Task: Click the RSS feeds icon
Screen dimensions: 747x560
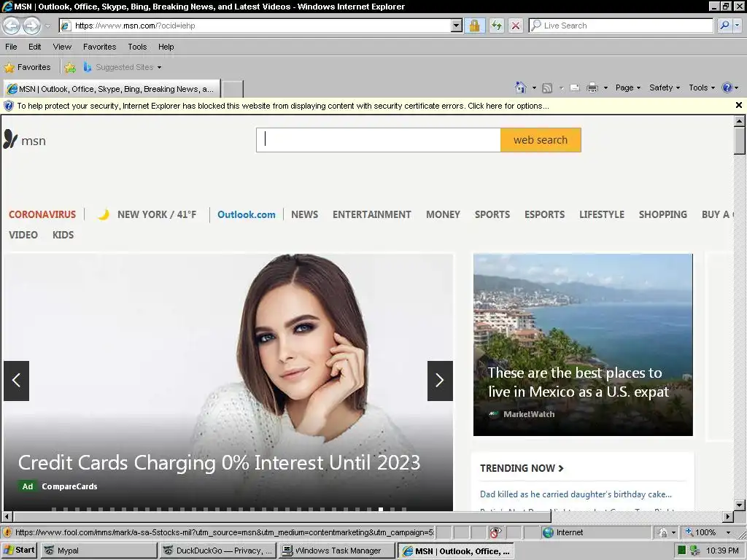Action: tap(547, 88)
